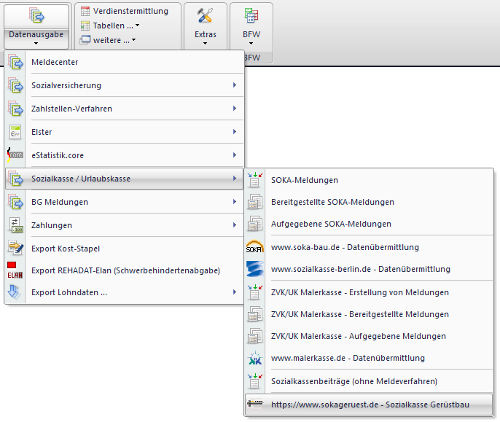Image resolution: width=500 pixels, height=422 pixels.
Task: Choose Export Kost-Stapel
Action: [125, 249]
